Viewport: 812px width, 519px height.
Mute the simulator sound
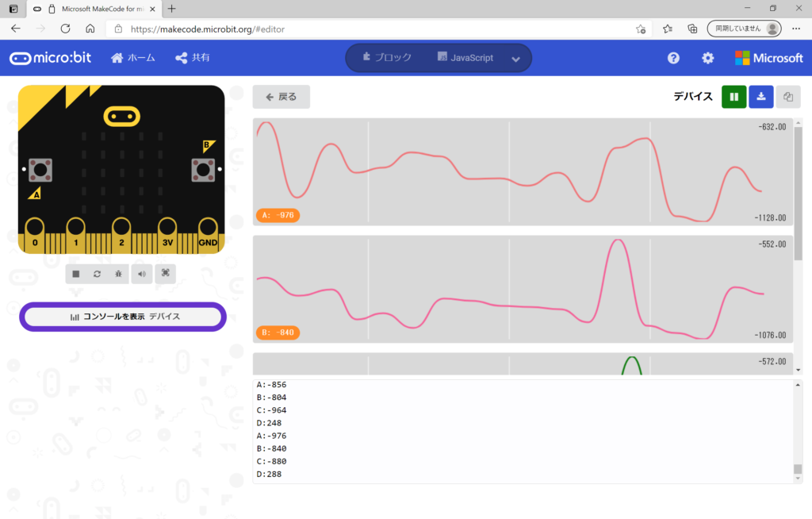tap(141, 274)
